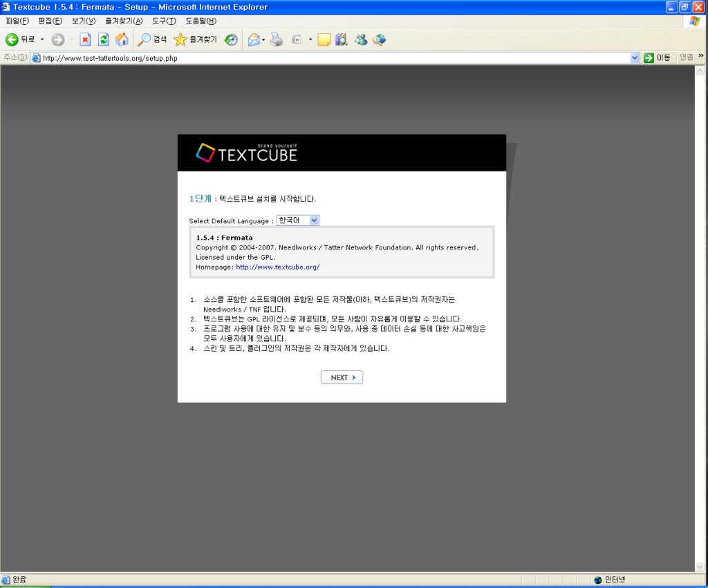
Task: Click the yellow note toolbar icon
Action: pyautogui.click(x=324, y=39)
